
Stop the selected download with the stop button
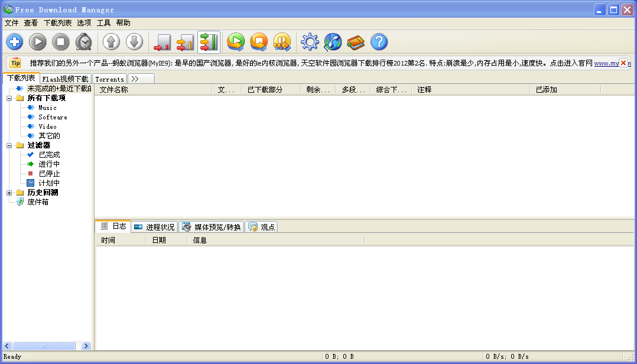pos(60,42)
